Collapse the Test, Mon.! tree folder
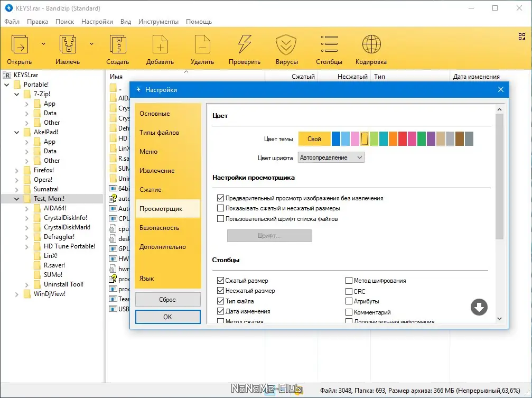 tap(16, 199)
